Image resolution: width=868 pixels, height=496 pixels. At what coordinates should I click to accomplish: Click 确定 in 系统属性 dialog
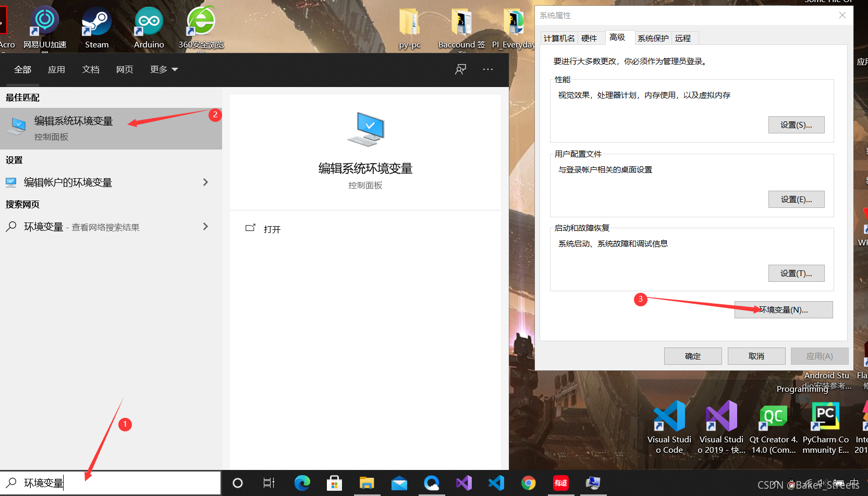click(x=693, y=356)
